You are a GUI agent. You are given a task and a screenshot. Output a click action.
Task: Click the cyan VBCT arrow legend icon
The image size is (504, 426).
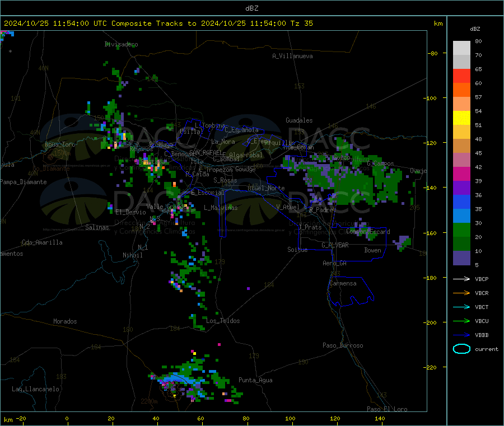pyautogui.click(x=461, y=307)
